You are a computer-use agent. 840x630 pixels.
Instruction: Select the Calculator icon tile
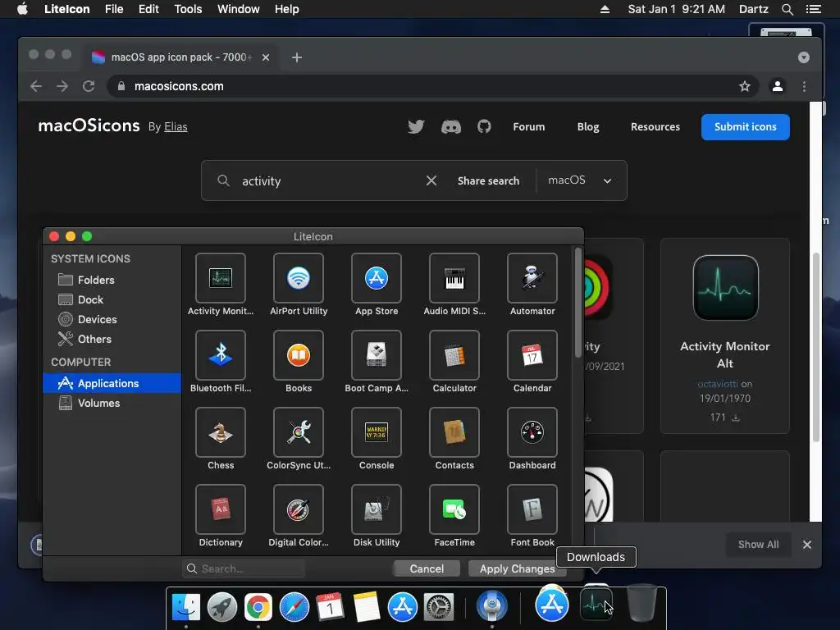click(454, 355)
